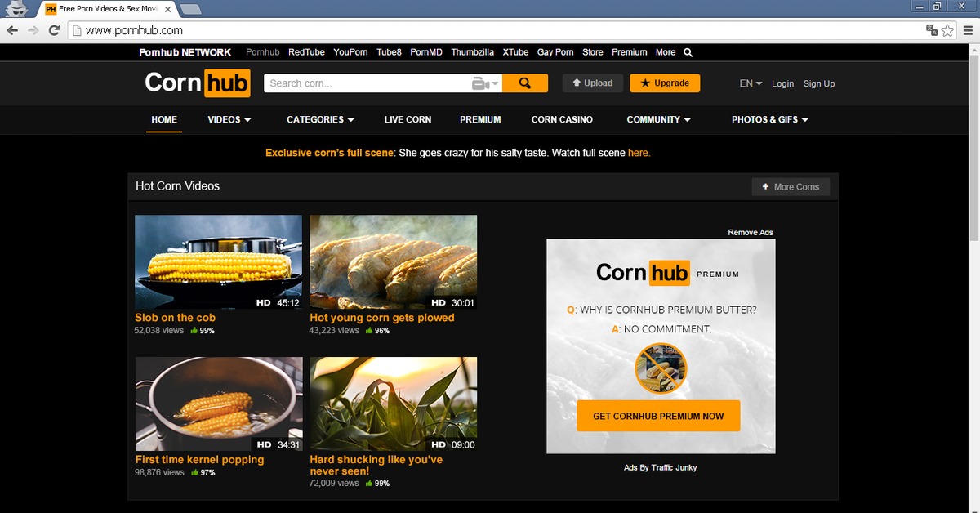Click GET CORNHUB PREMIUM NOW button
The image size is (980, 513).
click(x=658, y=416)
